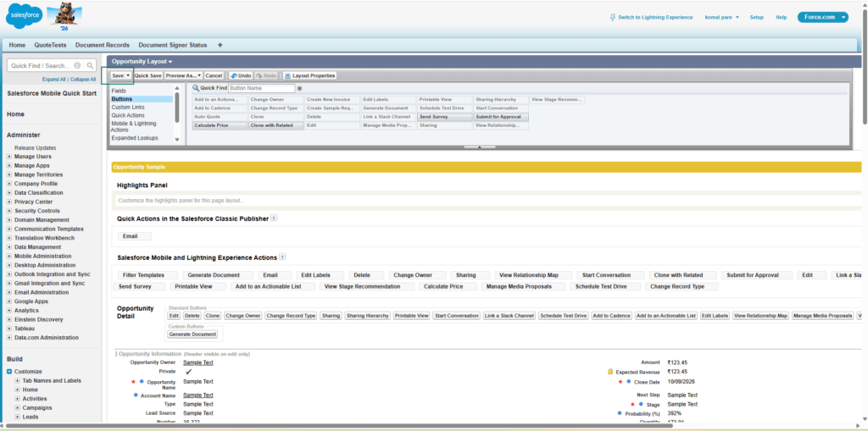Expand the Analytics tree node

pos(8,311)
